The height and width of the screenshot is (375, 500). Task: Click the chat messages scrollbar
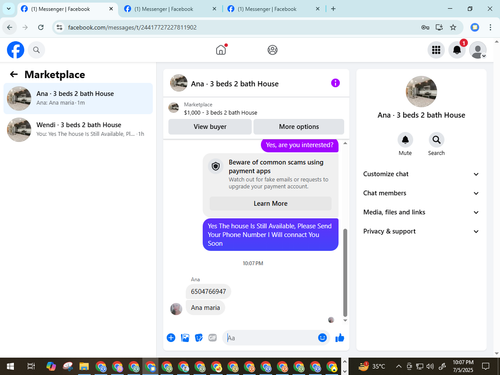coord(345,272)
